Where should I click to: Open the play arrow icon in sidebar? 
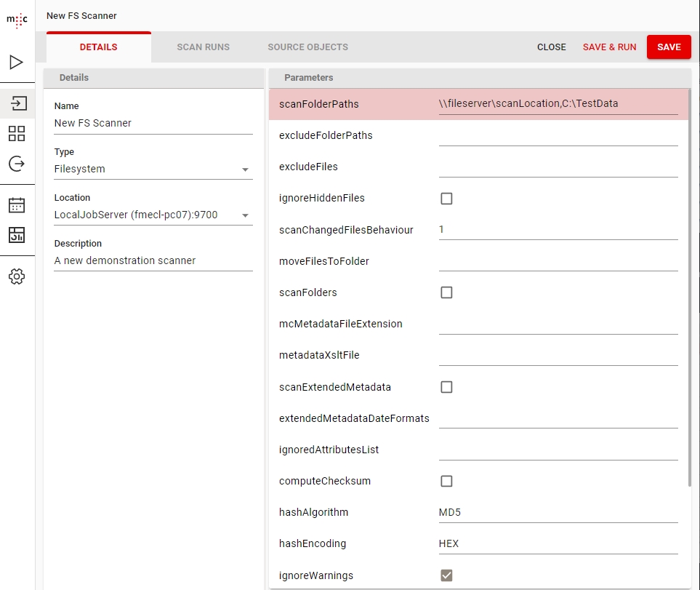[x=17, y=62]
